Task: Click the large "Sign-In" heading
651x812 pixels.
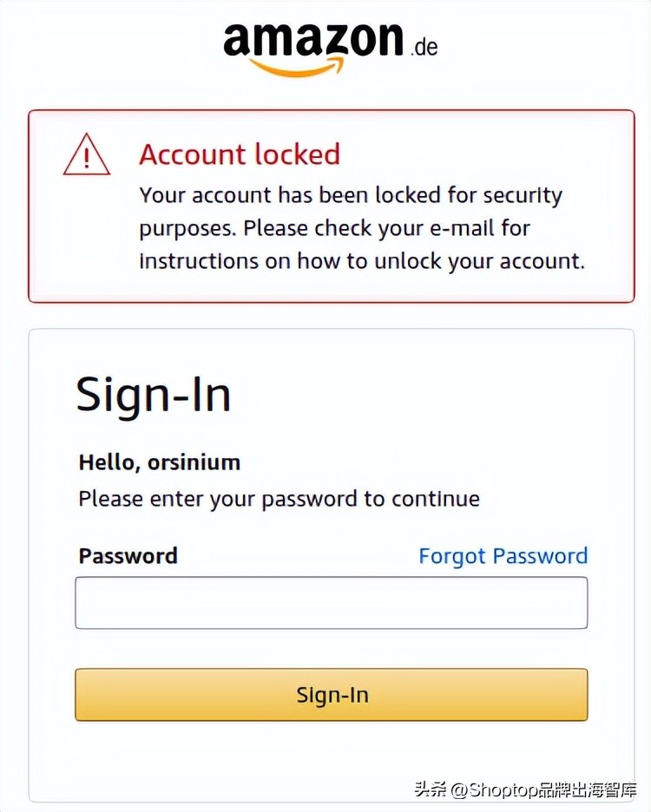Action: point(154,395)
